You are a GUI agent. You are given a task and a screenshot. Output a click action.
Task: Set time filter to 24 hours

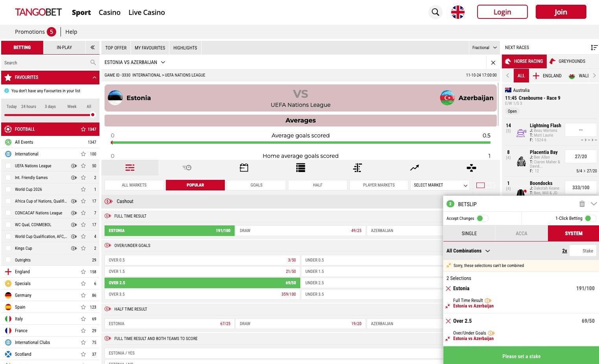(29, 106)
